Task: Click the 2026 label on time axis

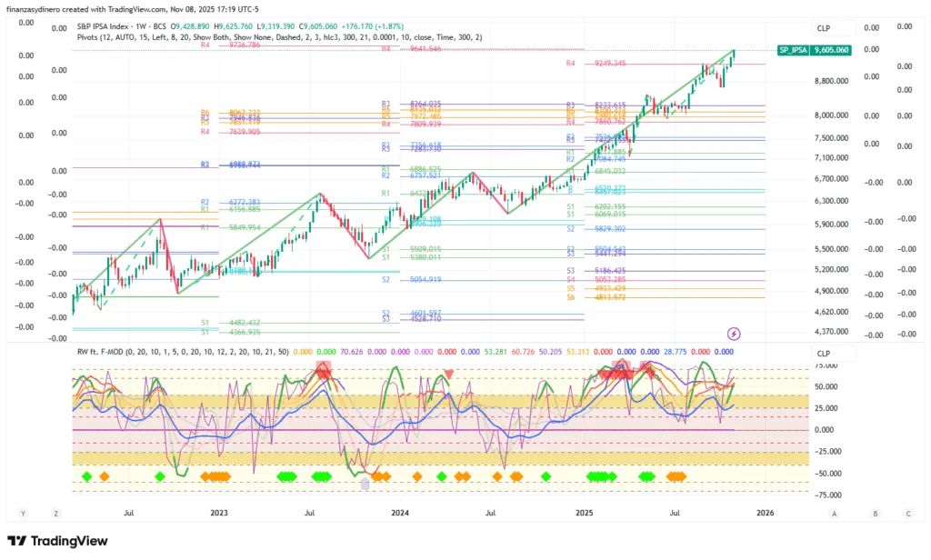Action: (x=765, y=513)
